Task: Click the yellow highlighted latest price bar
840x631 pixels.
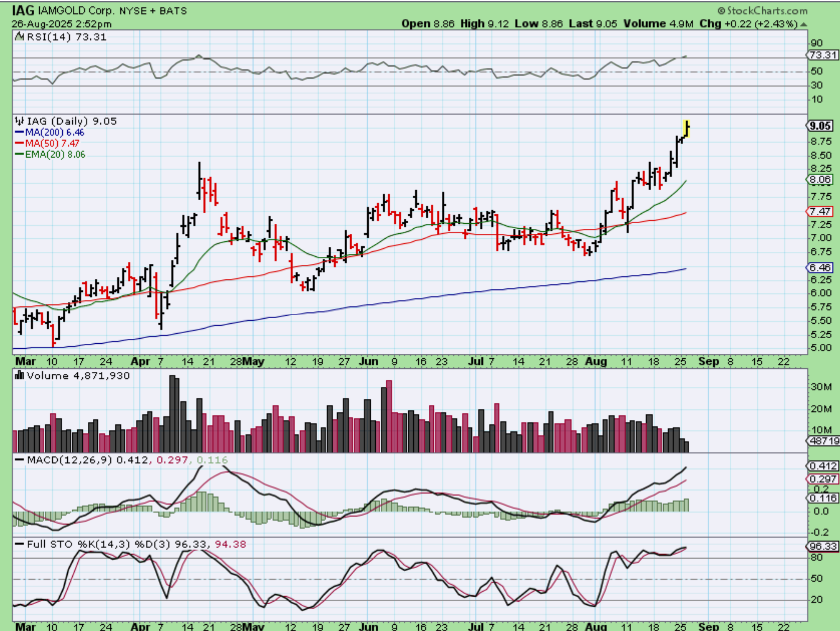Action: click(x=686, y=128)
